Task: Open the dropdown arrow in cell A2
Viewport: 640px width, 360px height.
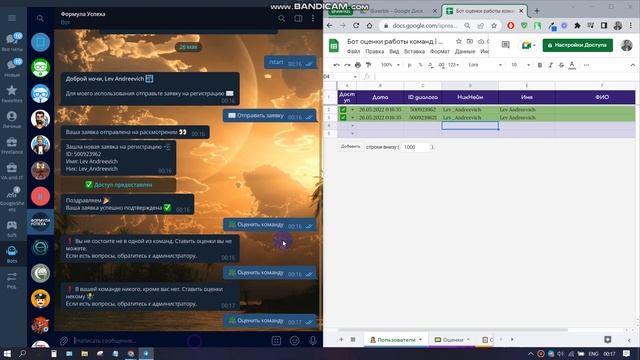Action: coord(353,109)
